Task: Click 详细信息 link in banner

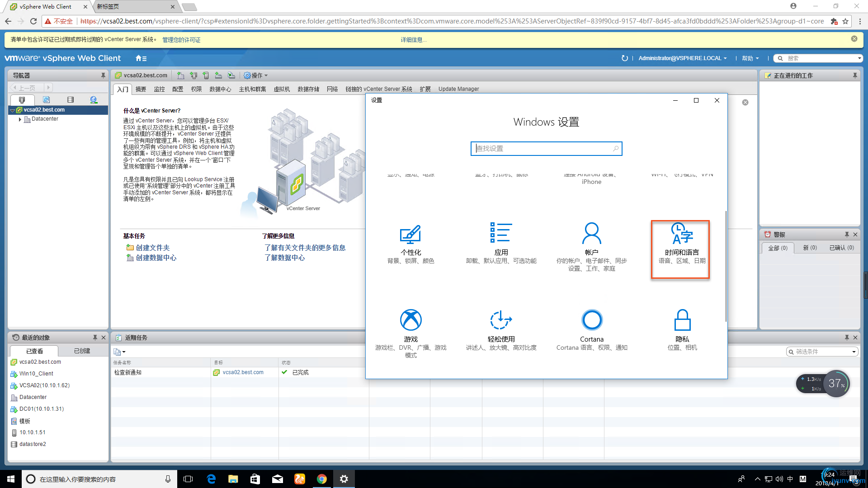Action: pyautogui.click(x=413, y=40)
